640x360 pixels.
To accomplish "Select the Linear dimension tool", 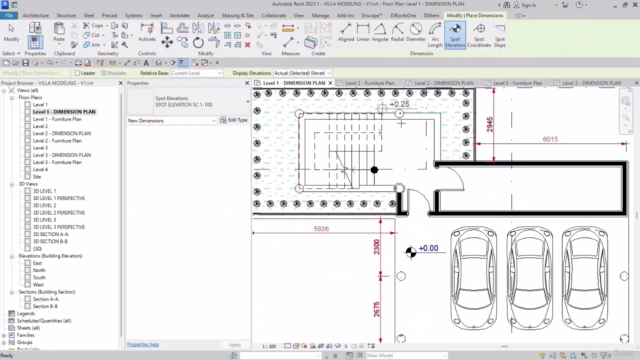I will pyautogui.click(x=363, y=32).
